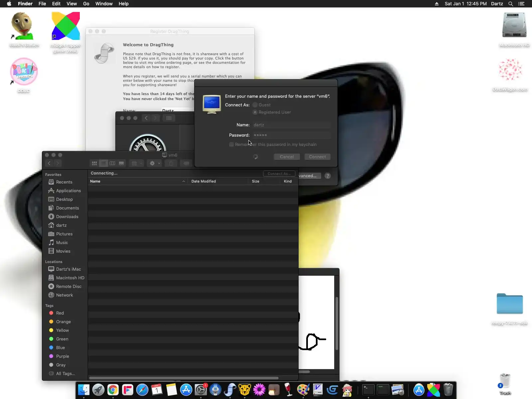532x399 pixels.
Task: Click Finder window horizontal scrollbar
Action: 184,378
